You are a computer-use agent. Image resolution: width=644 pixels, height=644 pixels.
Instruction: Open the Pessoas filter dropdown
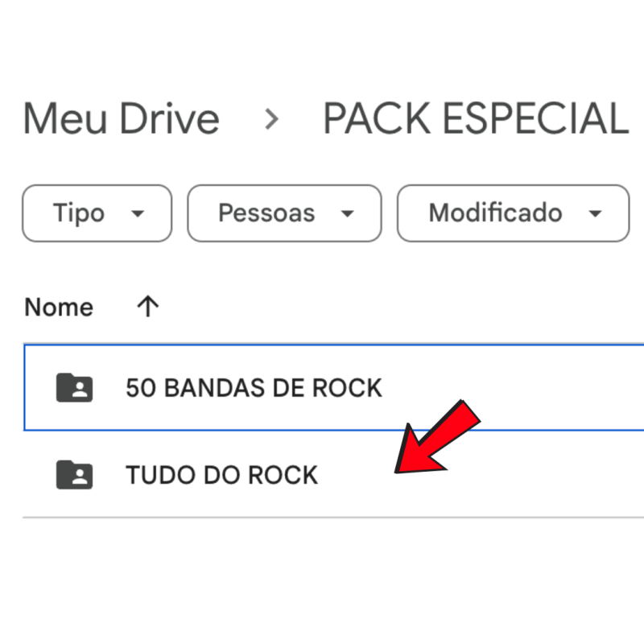[283, 213]
